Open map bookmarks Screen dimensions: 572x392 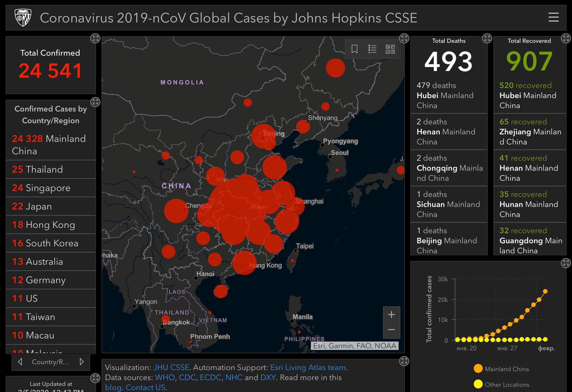click(x=354, y=49)
